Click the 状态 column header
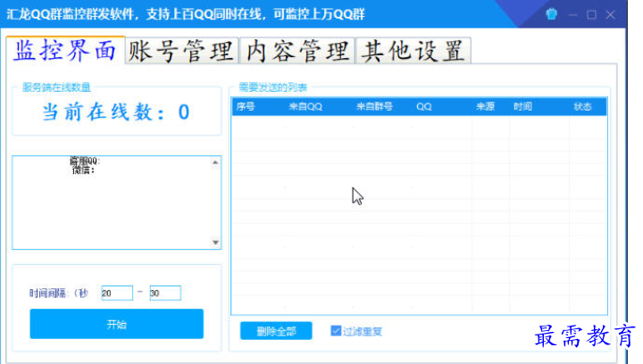Viewport: 643px width, 364px height. (582, 106)
